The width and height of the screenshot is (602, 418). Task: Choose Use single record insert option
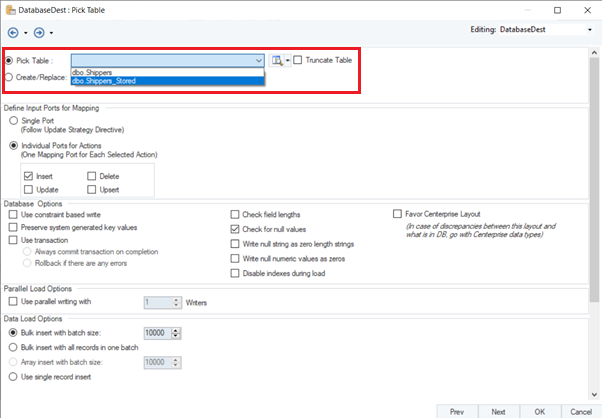tap(13, 377)
